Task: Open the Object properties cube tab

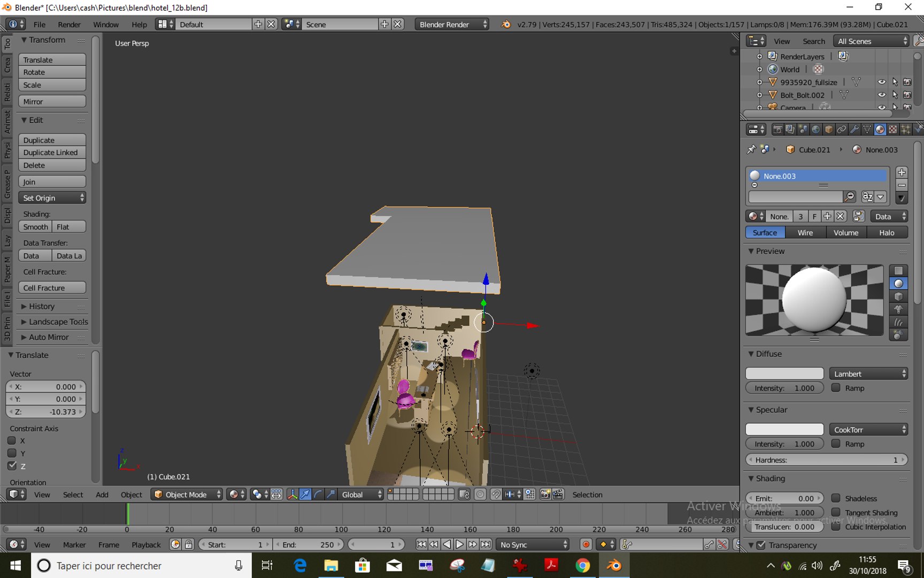Action: click(828, 130)
